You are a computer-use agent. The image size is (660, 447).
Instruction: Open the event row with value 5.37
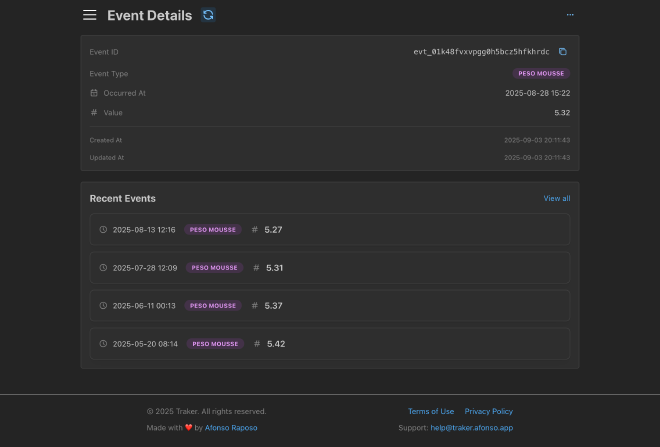pyautogui.click(x=330, y=306)
